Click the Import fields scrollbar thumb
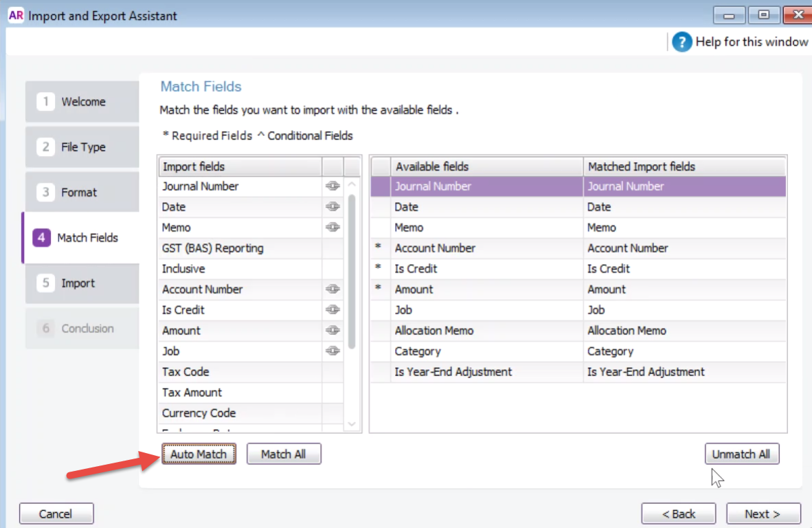 click(352, 271)
